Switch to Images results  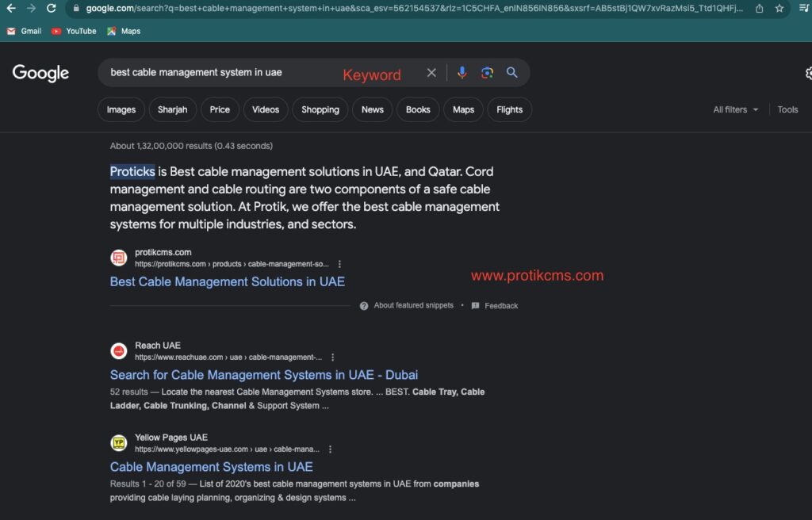pos(121,110)
